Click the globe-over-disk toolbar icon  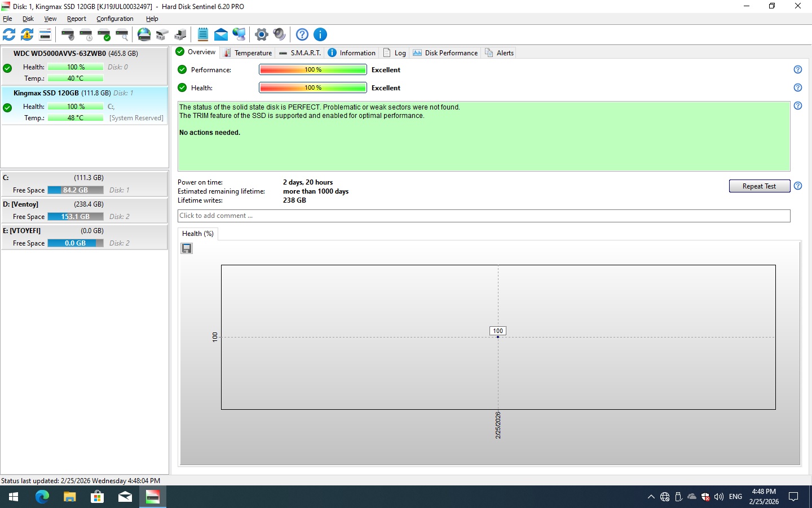(x=144, y=34)
